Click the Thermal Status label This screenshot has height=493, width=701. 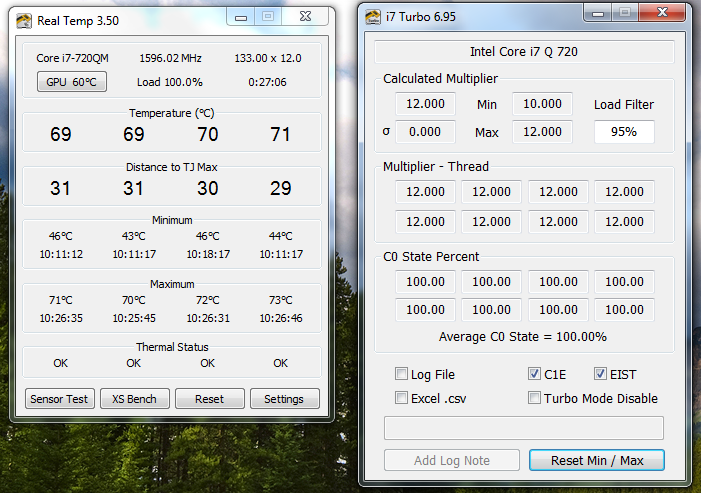point(172,347)
